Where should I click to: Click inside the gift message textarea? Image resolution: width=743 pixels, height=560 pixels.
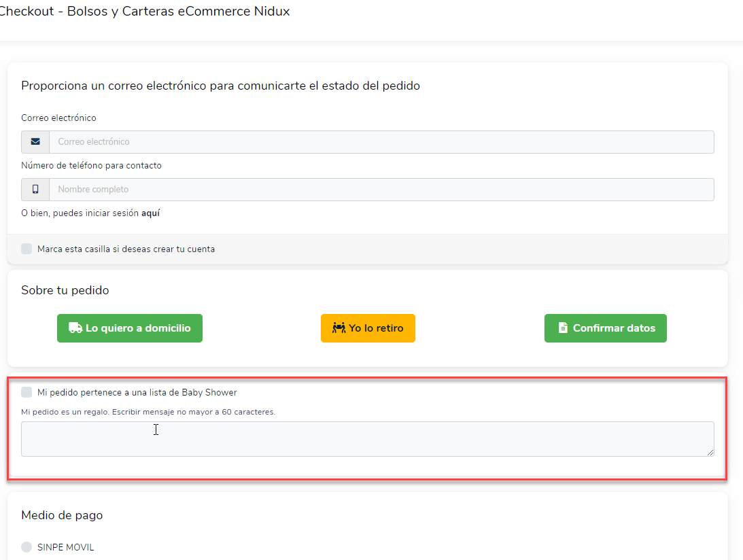click(x=367, y=439)
